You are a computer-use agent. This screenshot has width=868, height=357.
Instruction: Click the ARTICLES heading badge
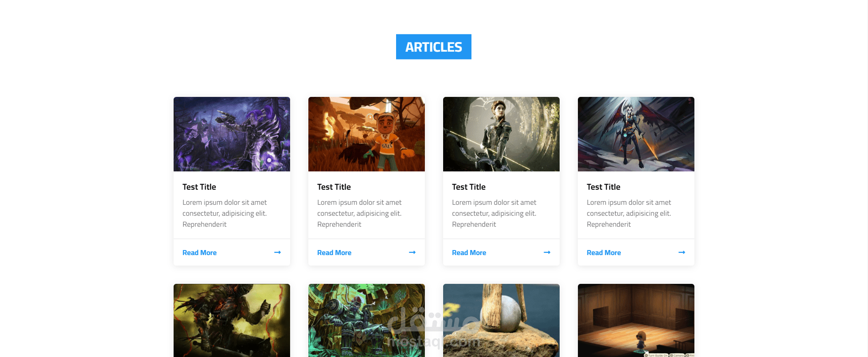coord(434,47)
